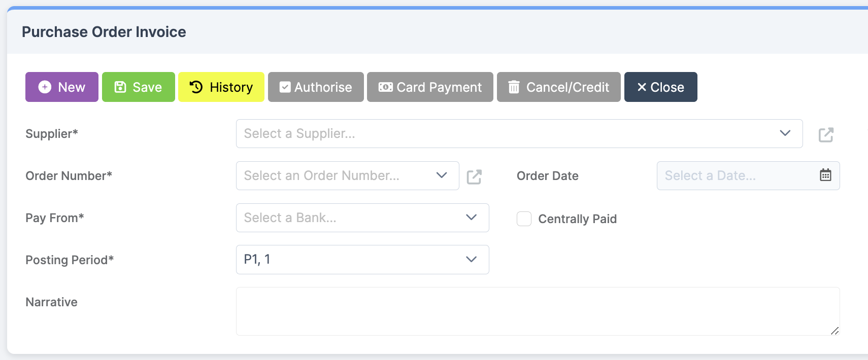Click the Authorise button label
The image size is (868, 360).
323,87
